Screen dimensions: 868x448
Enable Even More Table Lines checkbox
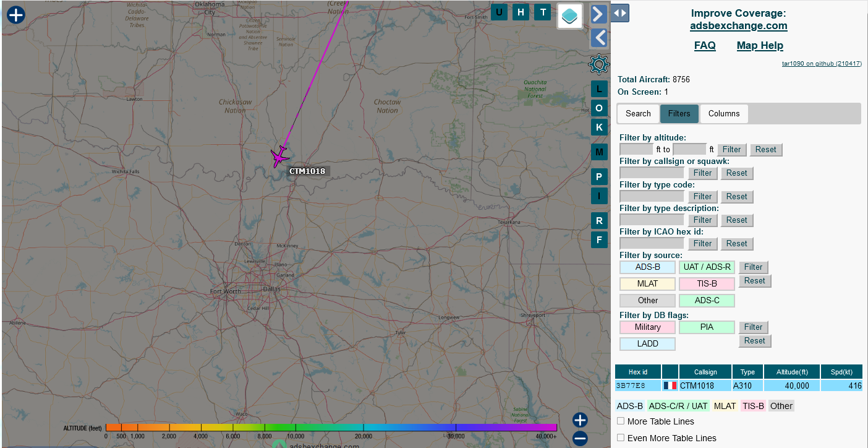pos(621,438)
